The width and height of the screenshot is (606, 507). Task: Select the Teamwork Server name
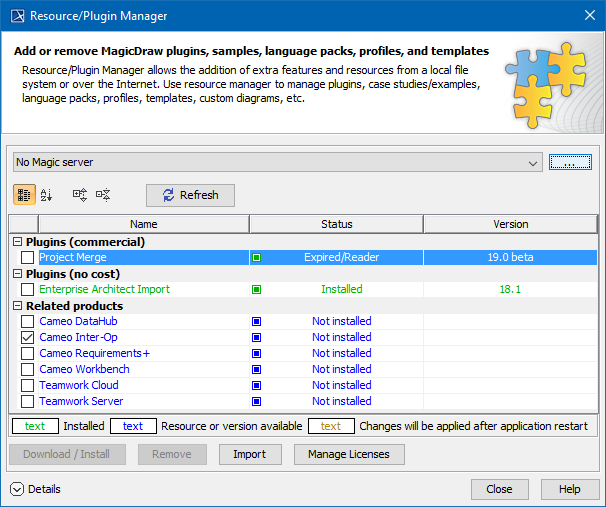(81, 402)
